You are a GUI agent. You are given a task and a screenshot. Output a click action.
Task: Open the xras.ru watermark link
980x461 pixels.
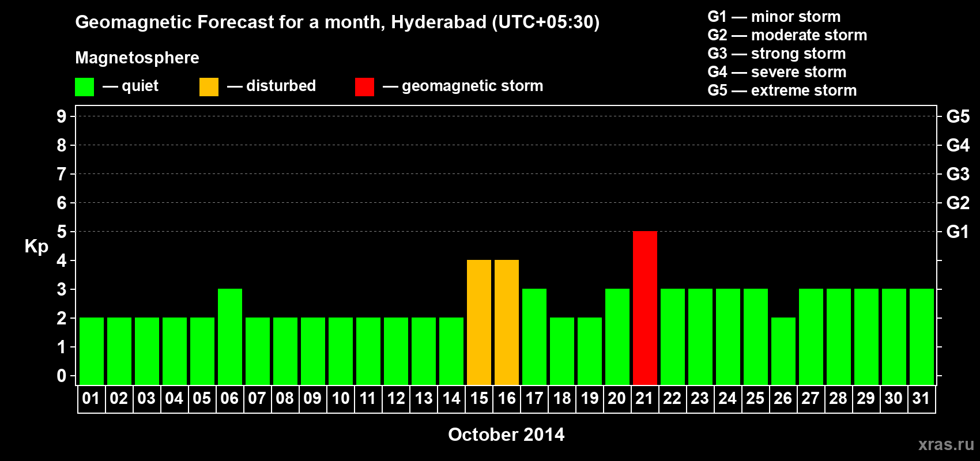tap(946, 444)
